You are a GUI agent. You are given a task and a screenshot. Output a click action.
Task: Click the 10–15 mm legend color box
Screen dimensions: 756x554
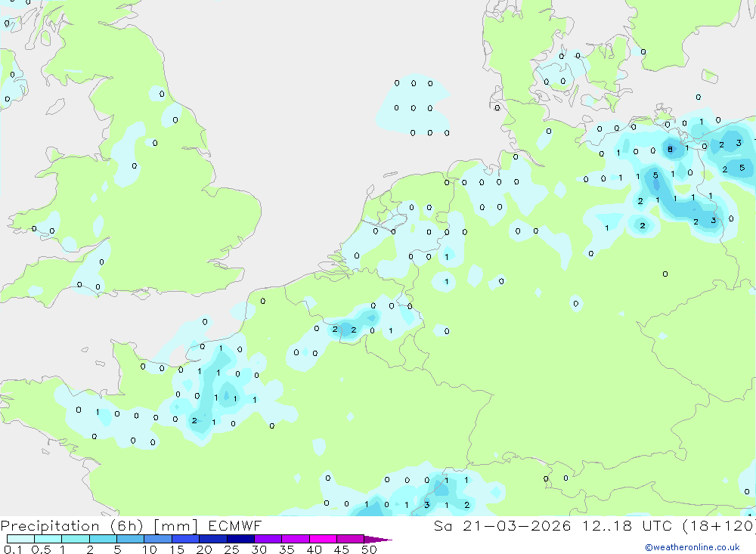(158, 539)
